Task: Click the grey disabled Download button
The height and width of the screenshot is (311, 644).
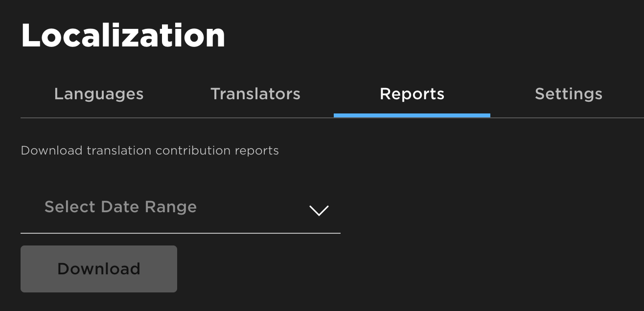Action: click(99, 269)
